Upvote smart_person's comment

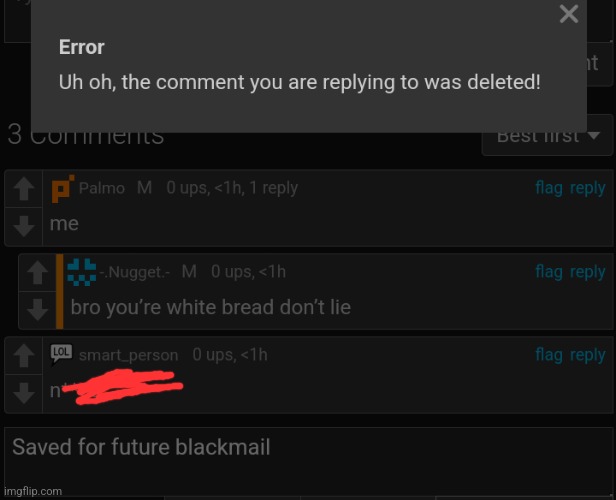pyautogui.click(x=24, y=355)
